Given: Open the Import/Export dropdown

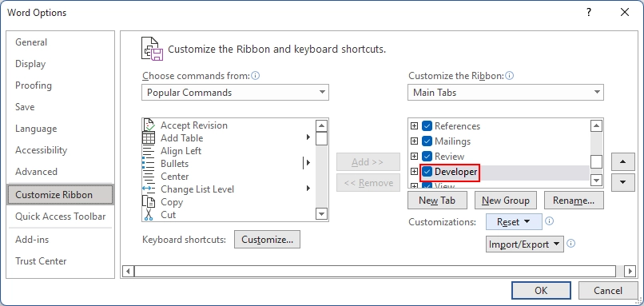Looking at the screenshot, I should (524, 244).
